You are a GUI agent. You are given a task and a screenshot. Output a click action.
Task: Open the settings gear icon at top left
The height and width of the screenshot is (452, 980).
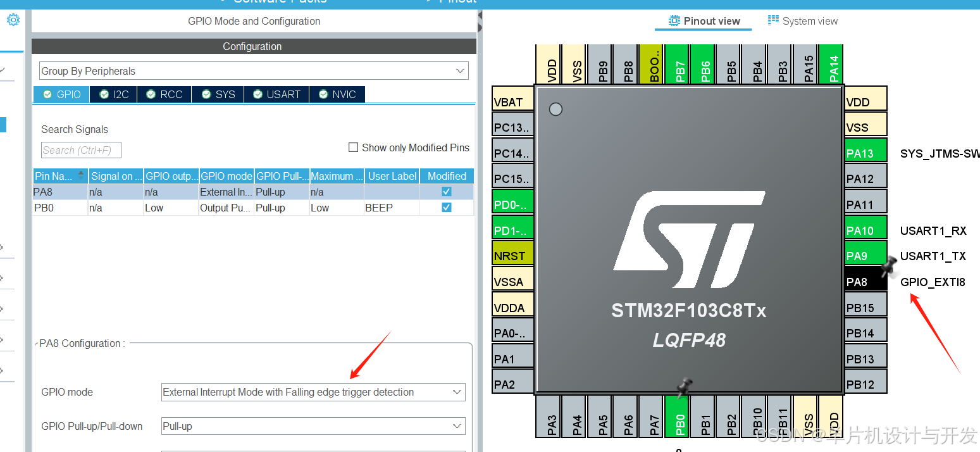[13, 20]
